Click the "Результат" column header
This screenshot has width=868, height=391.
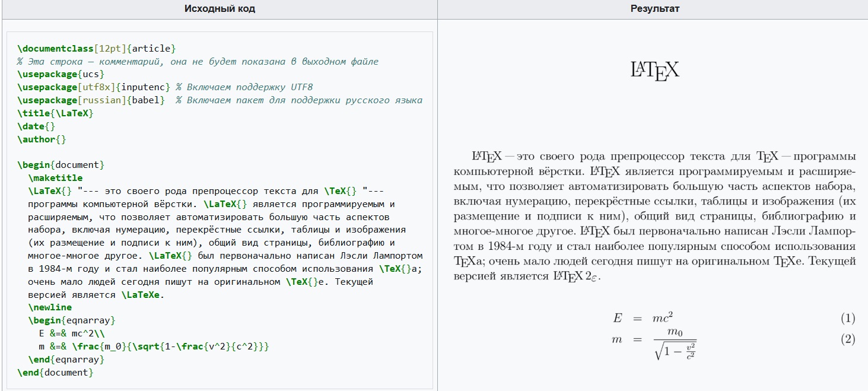(655, 9)
